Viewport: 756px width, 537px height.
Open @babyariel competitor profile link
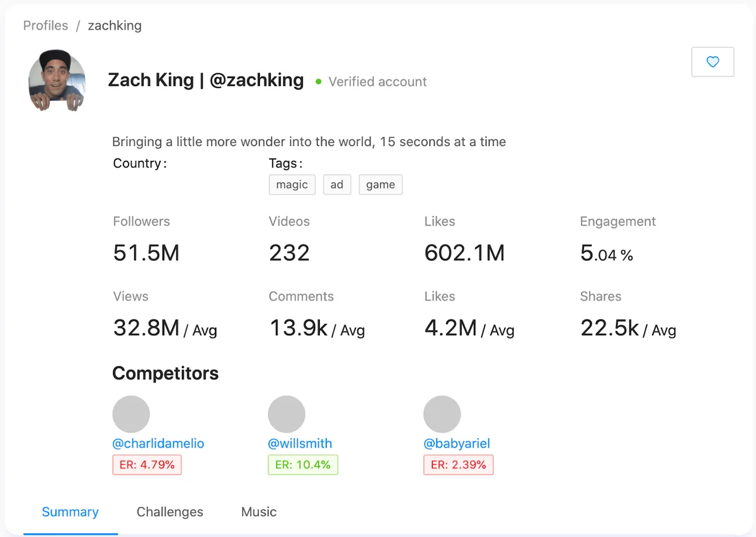pyautogui.click(x=457, y=443)
